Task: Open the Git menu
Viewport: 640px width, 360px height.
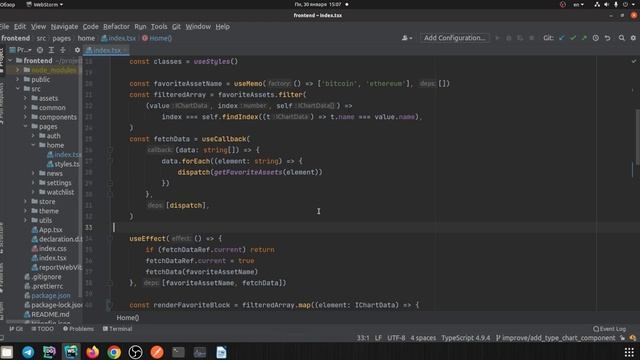Action: point(176,27)
